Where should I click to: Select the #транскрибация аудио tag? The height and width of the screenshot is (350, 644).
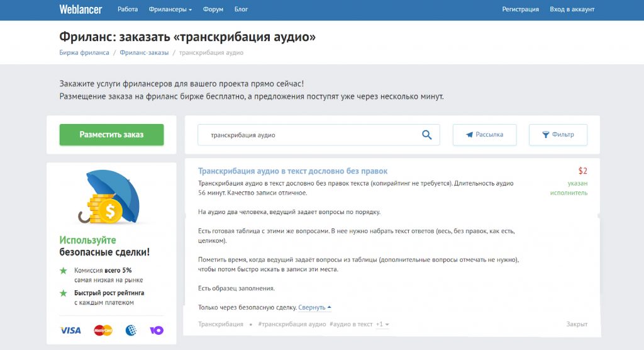click(x=292, y=324)
